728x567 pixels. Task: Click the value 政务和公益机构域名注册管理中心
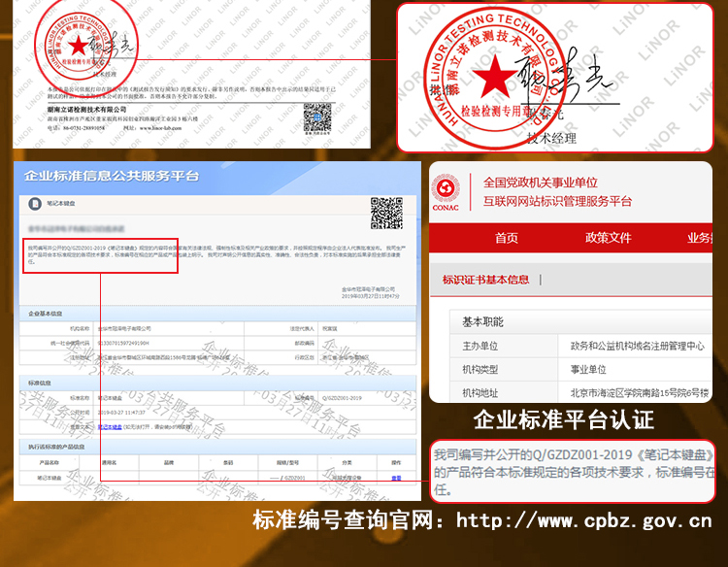[x=637, y=346]
